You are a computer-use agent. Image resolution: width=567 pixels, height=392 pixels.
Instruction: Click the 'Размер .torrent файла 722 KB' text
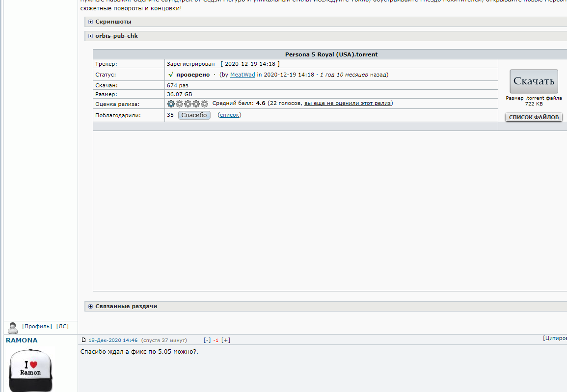coord(534,101)
